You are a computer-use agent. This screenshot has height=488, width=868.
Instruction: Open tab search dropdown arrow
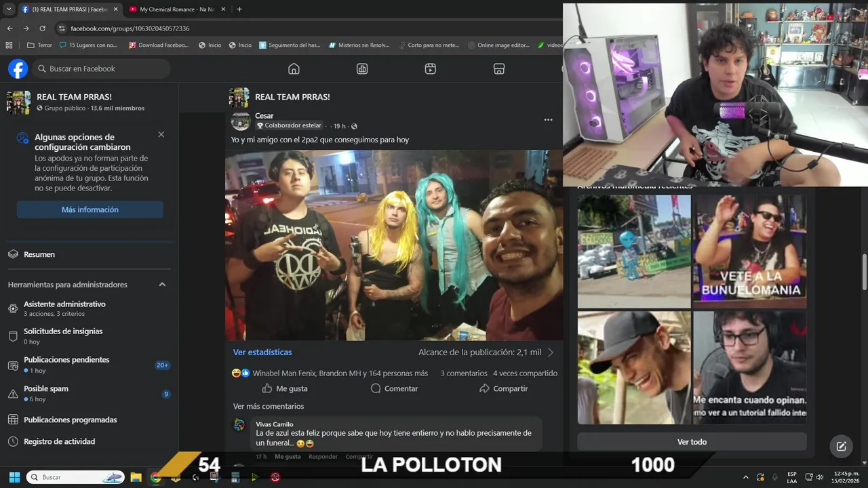(9, 9)
